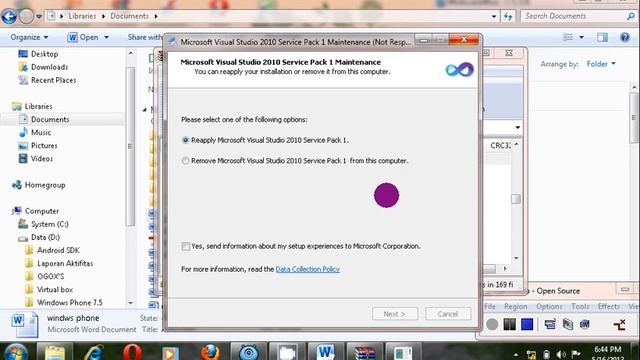Click the SWF record mode icon in CamStudio

[x=585, y=324]
